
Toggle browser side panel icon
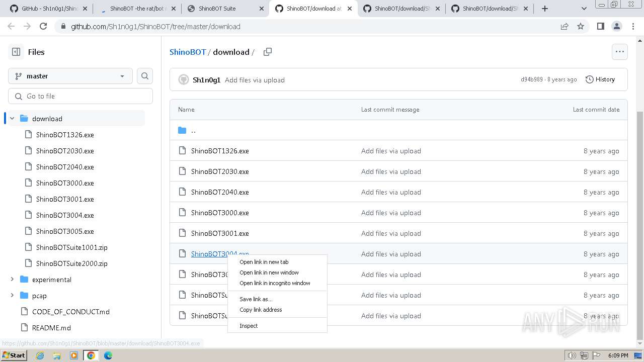[600, 27]
